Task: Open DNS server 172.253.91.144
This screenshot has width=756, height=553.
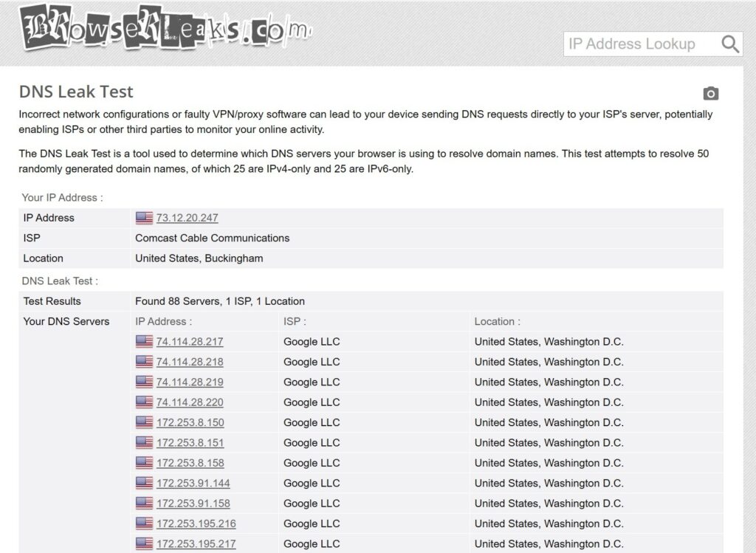Action: coord(193,484)
